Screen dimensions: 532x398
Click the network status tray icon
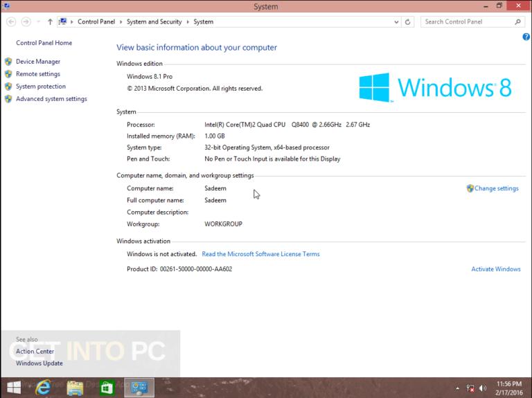(470, 388)
